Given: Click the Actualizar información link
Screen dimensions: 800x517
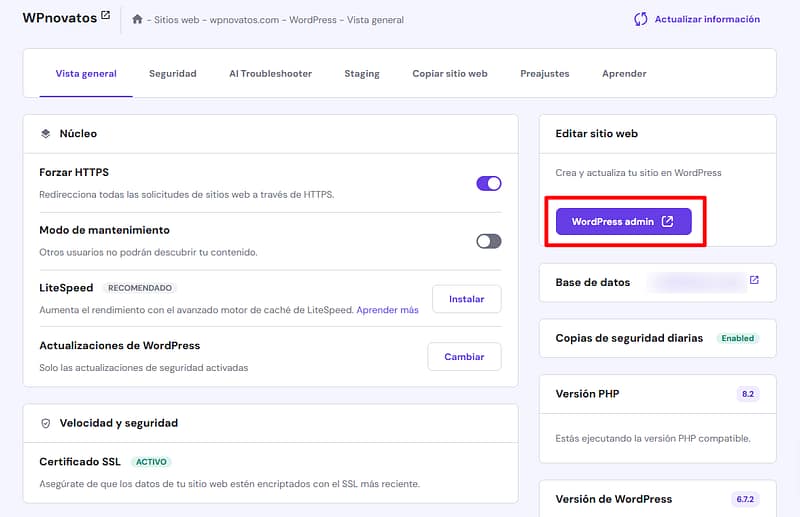Looking at the screenshot, I should pyautogui.click(x=707, y=19).
